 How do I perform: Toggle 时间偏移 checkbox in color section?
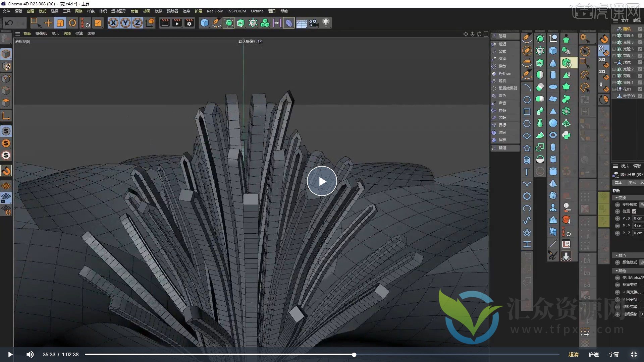coord(617,314)
